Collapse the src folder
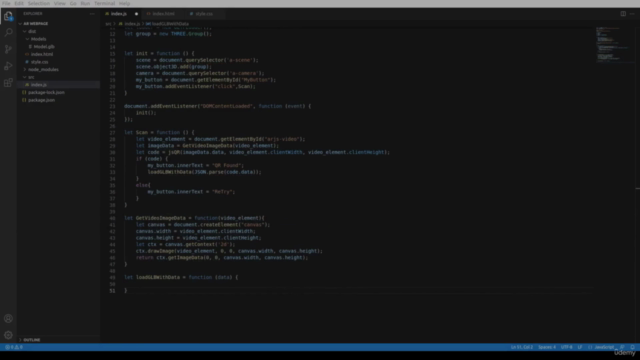This screenshot has width=640, height=360. coord(31,77)
